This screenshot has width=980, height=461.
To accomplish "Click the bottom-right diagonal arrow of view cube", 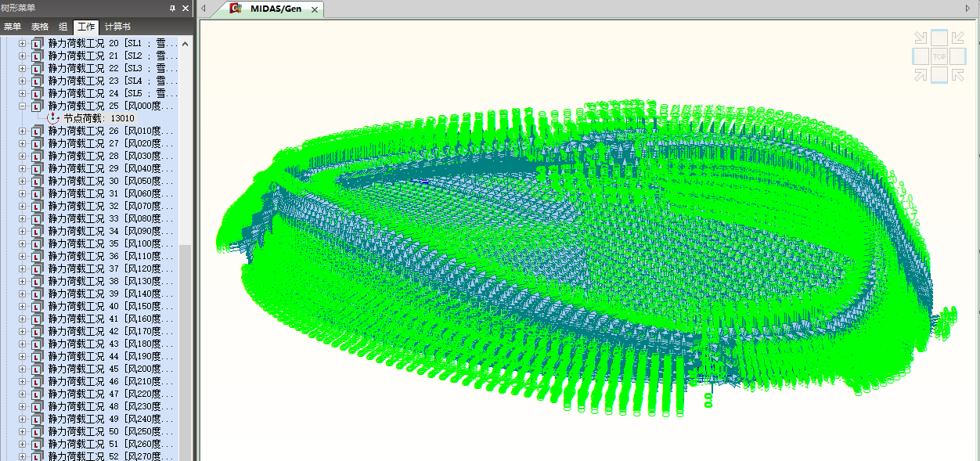I will tap(957, 75).
